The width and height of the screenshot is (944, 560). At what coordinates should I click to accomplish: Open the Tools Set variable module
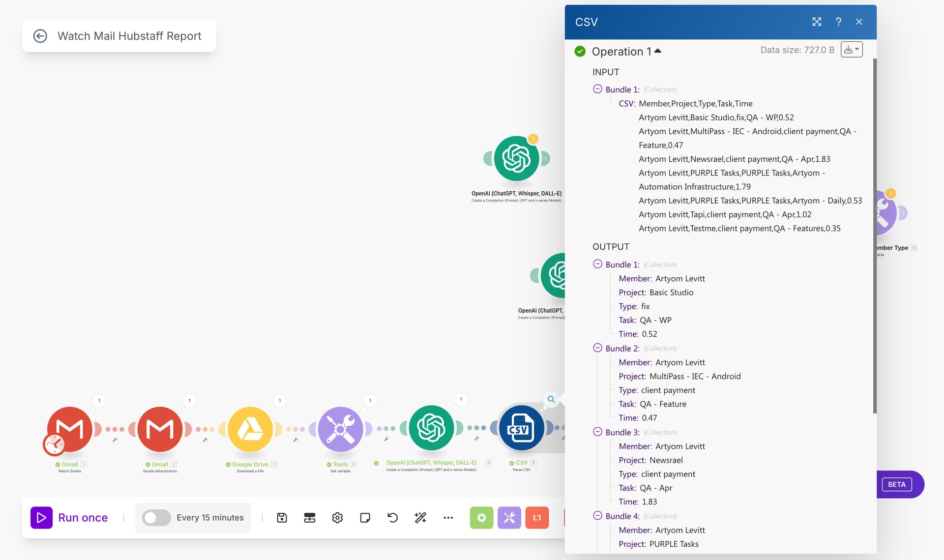(340, 429)
